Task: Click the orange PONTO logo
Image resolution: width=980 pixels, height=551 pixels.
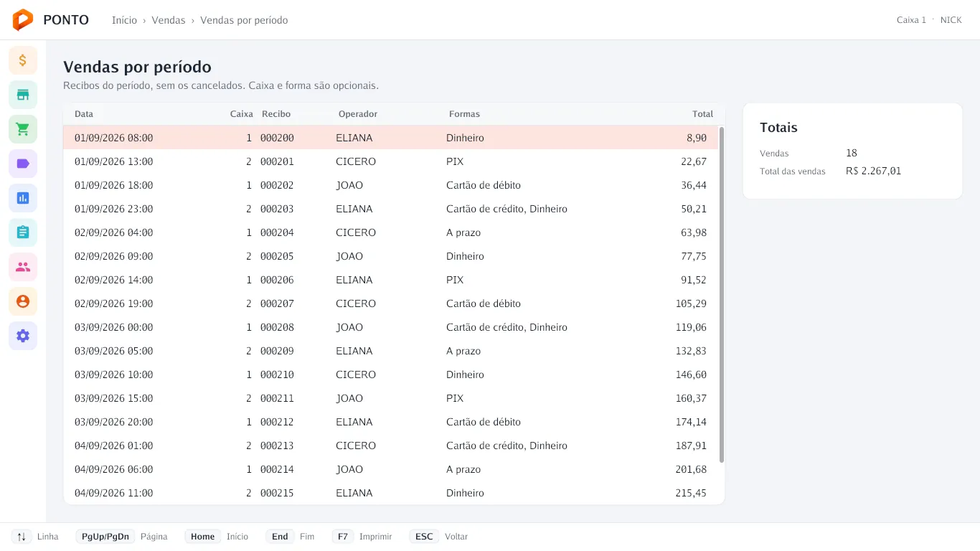Action: tap(23, 20)
